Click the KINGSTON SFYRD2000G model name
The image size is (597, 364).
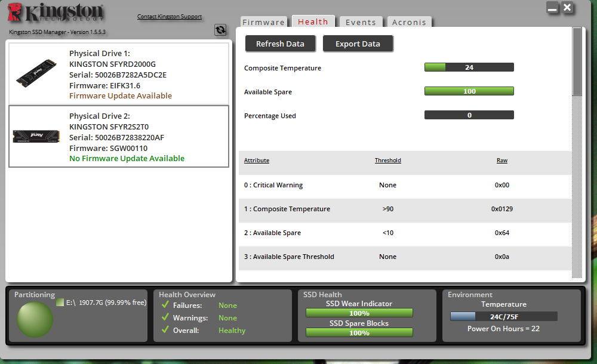(112, 64)
